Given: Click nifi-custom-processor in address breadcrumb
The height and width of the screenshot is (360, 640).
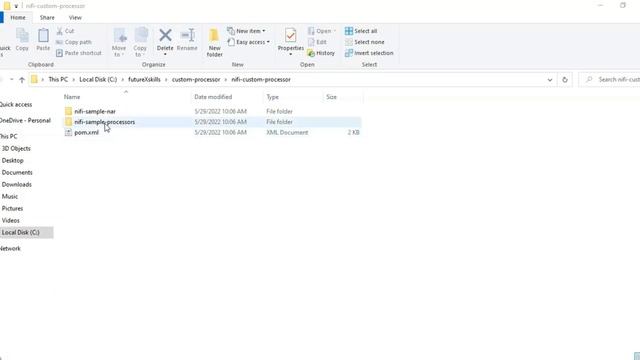Looking at the screenshot, I should [261, 80].
